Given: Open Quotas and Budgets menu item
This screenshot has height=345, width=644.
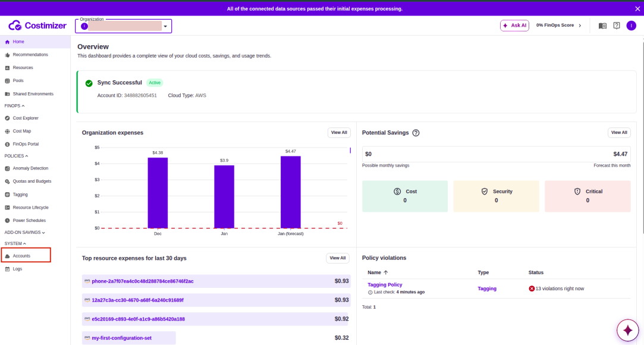Looking at the screenshot, I should coord(35,181).
